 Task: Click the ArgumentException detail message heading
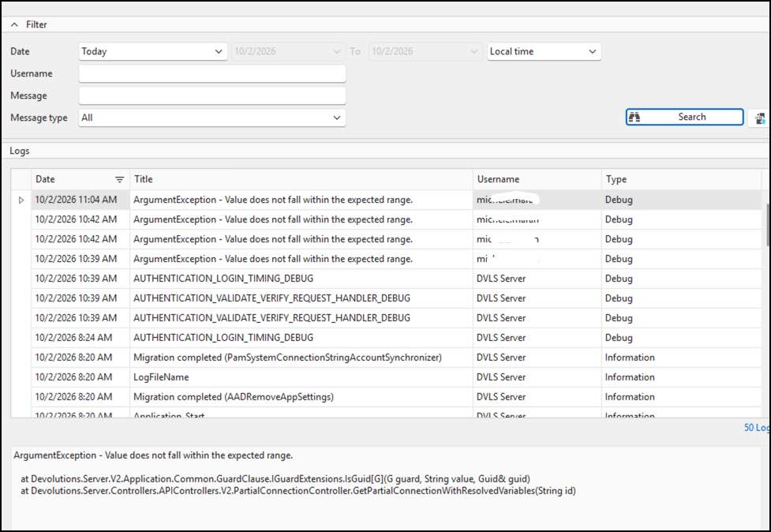pyautogui.click(x=153, y=455)
